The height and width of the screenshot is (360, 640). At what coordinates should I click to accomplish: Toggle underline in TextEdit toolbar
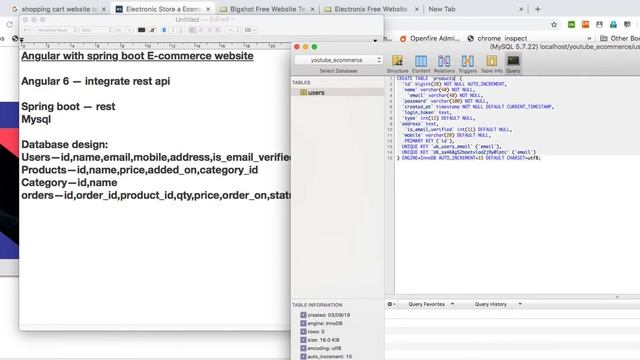[x=181, y=30]
